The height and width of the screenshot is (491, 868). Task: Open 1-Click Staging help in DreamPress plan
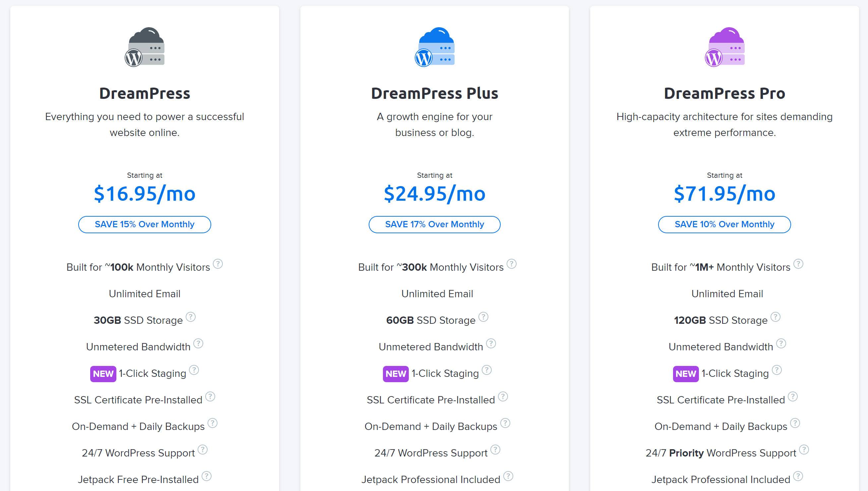[x=194, y=370]
